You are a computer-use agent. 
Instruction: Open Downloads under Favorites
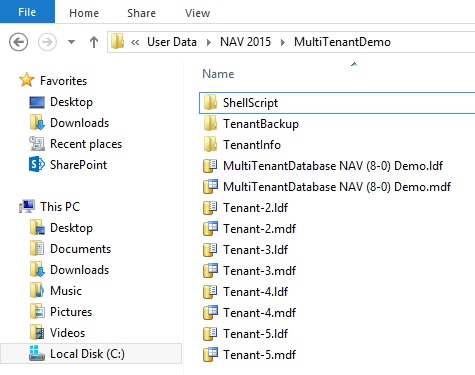click(79, 123)
